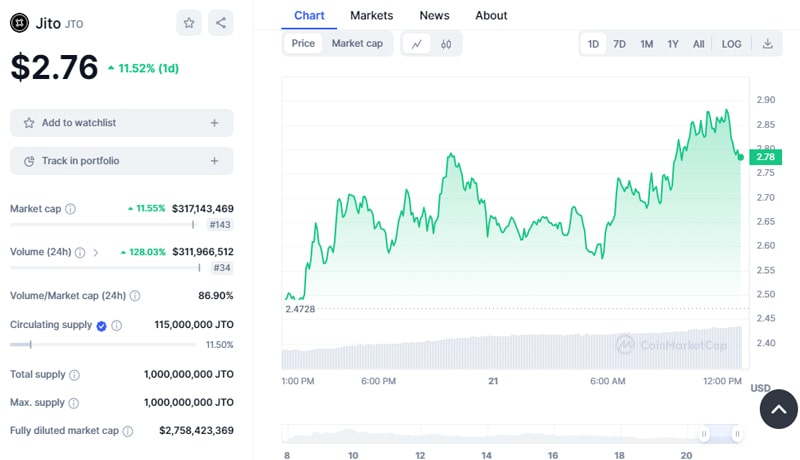Click the star favorite icon beside Jito

point(188,23)
